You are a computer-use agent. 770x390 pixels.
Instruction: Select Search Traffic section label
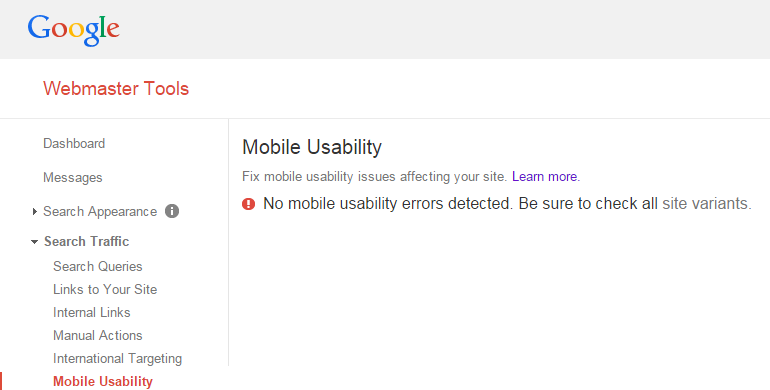point(86,241)
